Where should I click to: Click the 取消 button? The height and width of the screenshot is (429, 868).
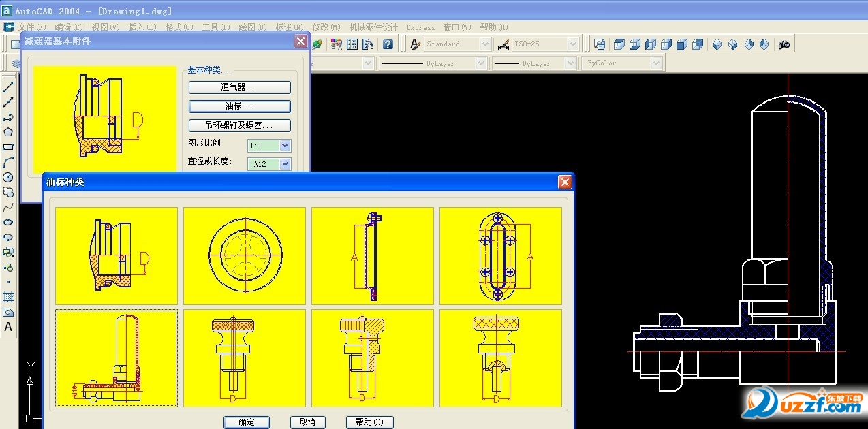[307, 422]
